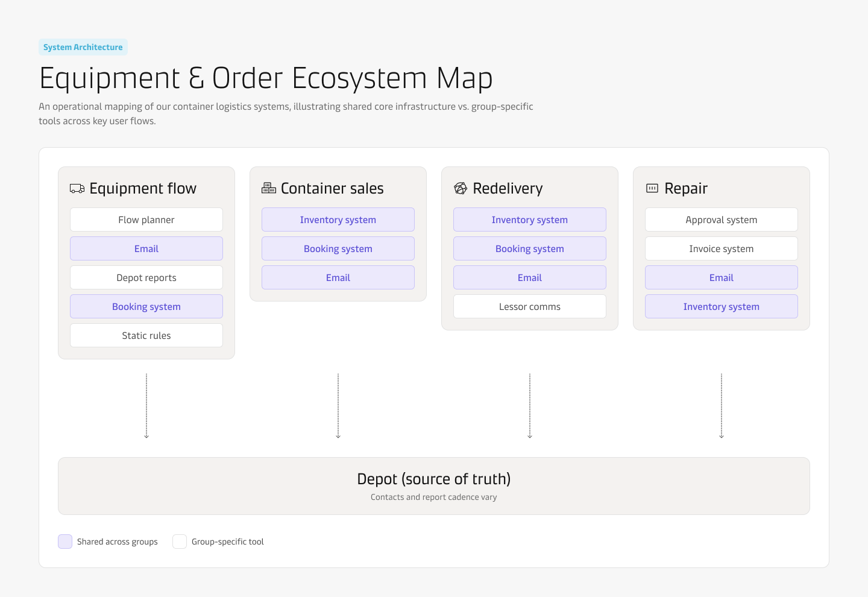868x597 pixels.
Task: Open Approval system in the Repair card
Action: (x=722, y=220)
